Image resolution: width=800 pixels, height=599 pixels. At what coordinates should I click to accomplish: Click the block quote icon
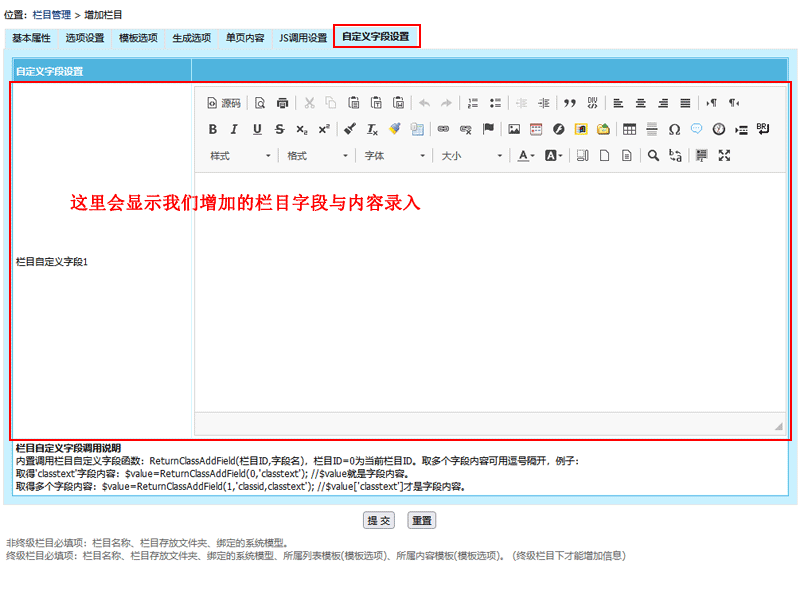[570, 103]
